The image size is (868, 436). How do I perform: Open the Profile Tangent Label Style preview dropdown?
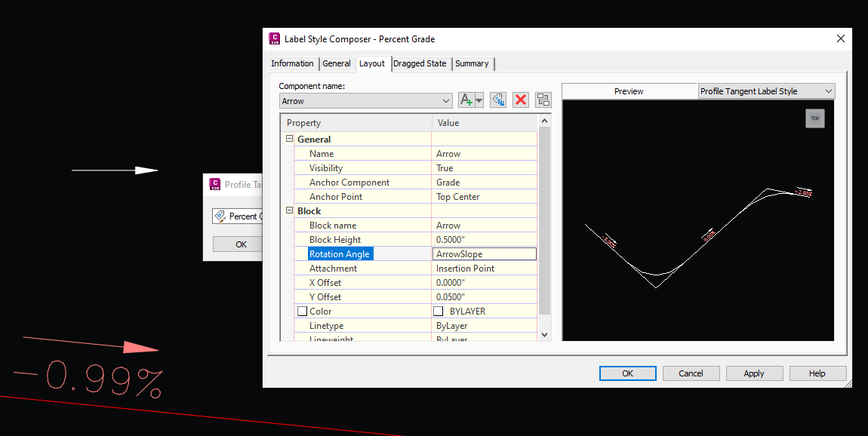pos(827,91)
